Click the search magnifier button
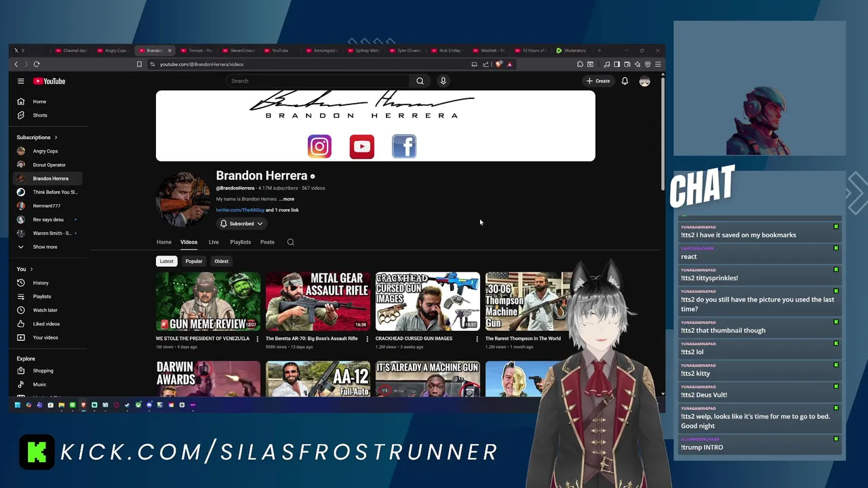The height and width of the screenshot is (488, 868). tap(420, 81)
